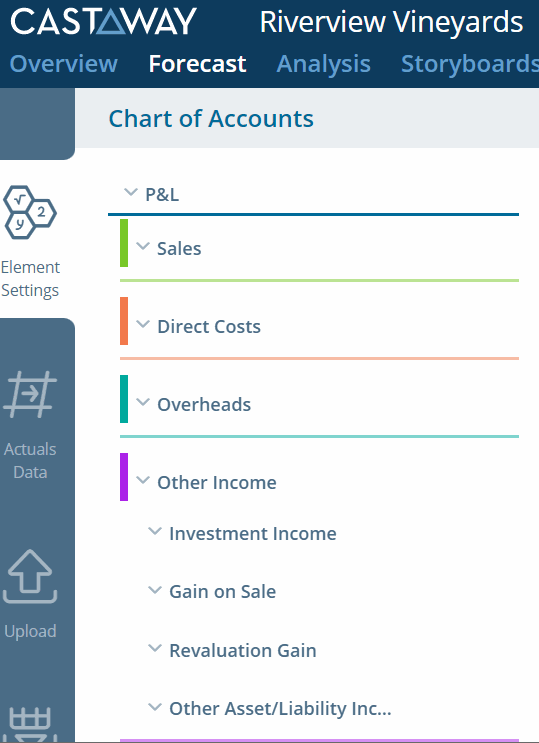Collapse the P&L section chevron
Screen dimensions: 539x743
[x=130, y=192]
